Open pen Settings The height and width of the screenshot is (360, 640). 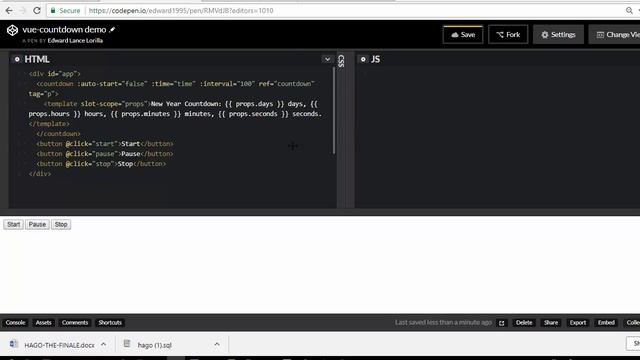[558, 35]
